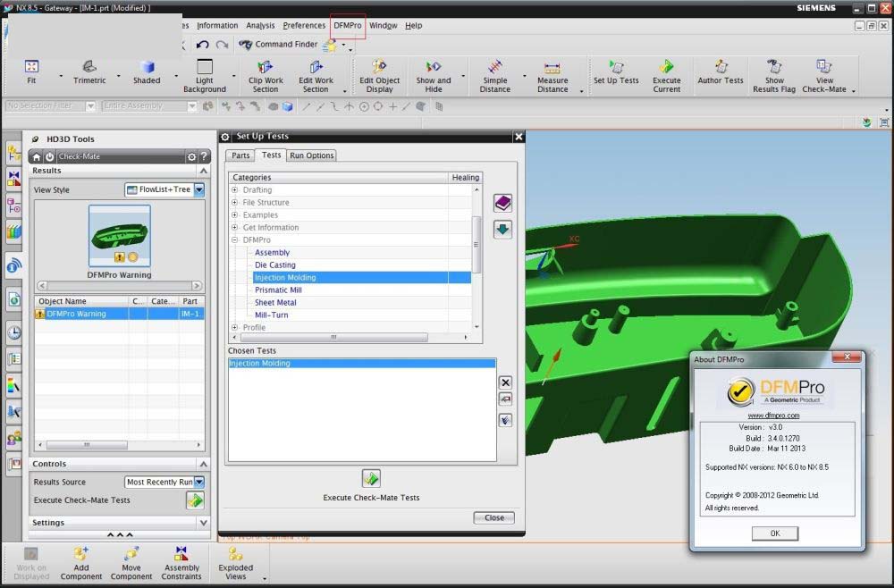Open the Help menu

coord(413,26)
